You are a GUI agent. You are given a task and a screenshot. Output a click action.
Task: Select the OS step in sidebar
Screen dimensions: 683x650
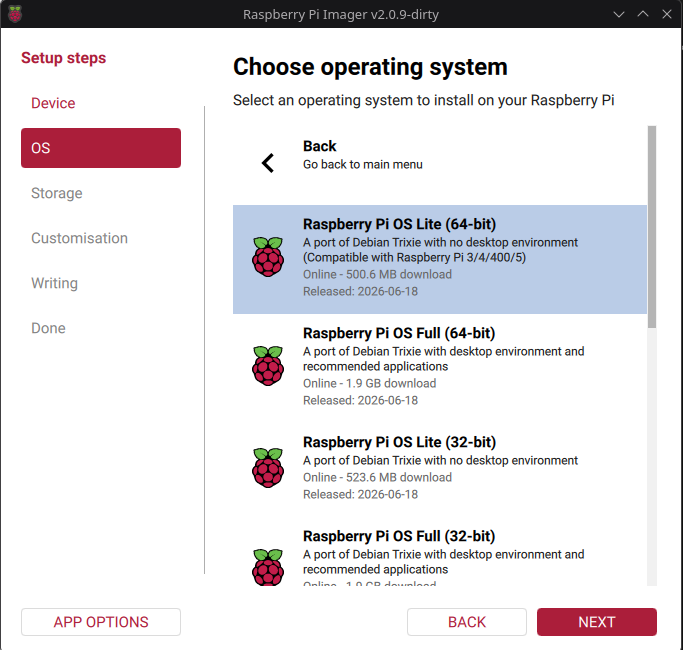coord(101,148)
